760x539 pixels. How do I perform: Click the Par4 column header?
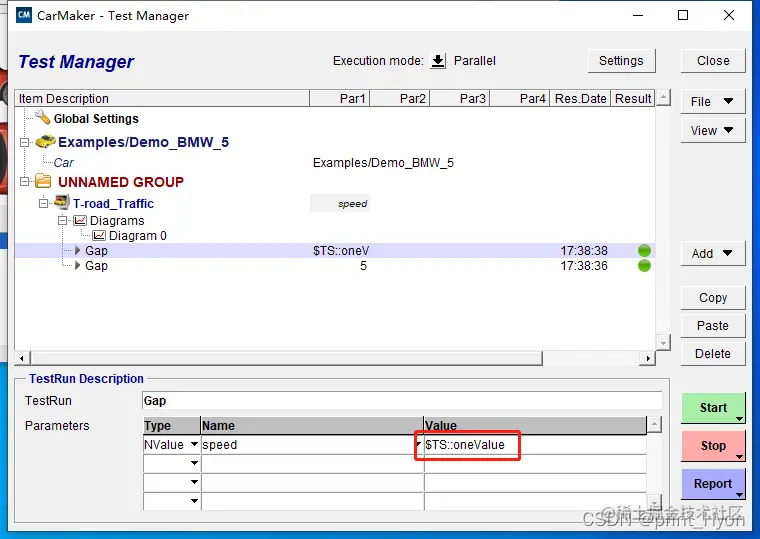coord(520,98)
